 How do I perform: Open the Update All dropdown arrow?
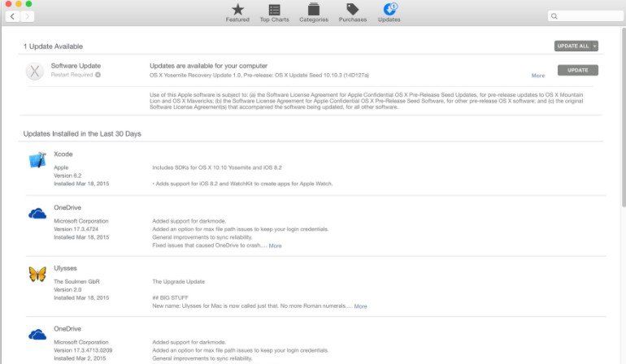pyautogui.click(x=595, y=45)
